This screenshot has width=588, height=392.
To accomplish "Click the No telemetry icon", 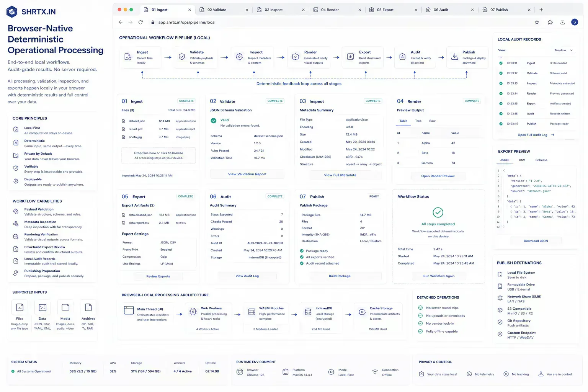I will [x=469, y=374].
